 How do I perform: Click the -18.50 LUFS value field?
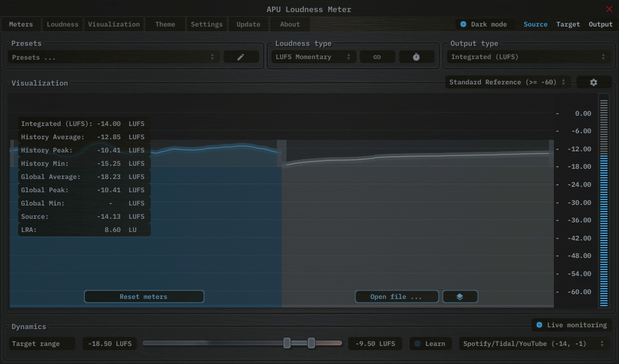click(x=109, y=343)
